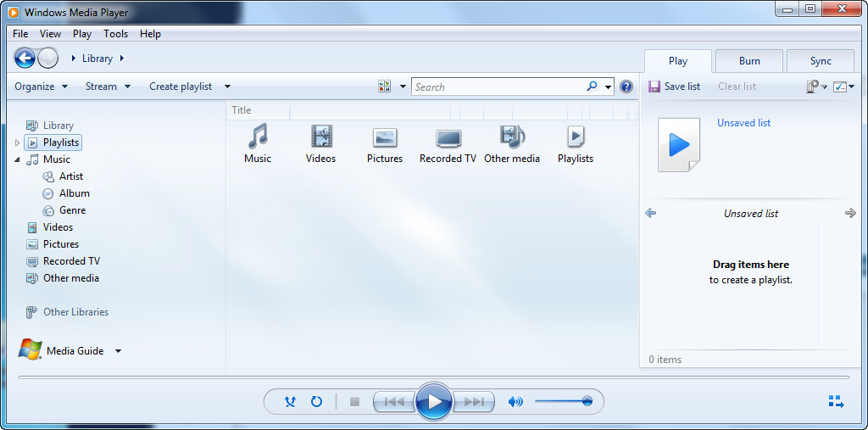
Task: Open the Media Guide dropdown arrow
Action: click(x=118, y=351)
